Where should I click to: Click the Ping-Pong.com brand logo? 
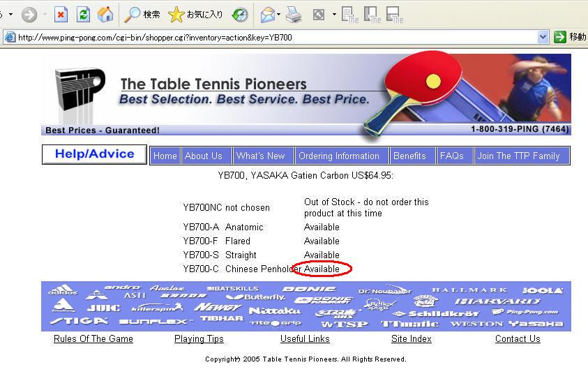click(x=525, y=312)
